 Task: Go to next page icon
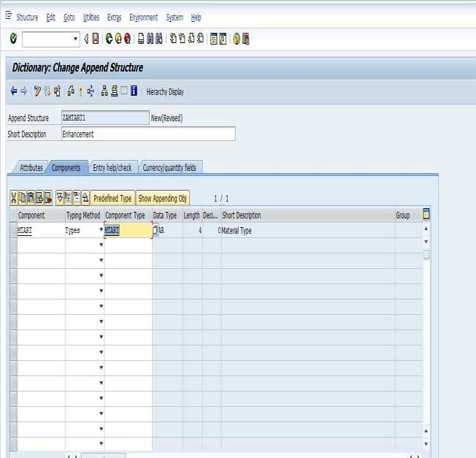point(191,39)
